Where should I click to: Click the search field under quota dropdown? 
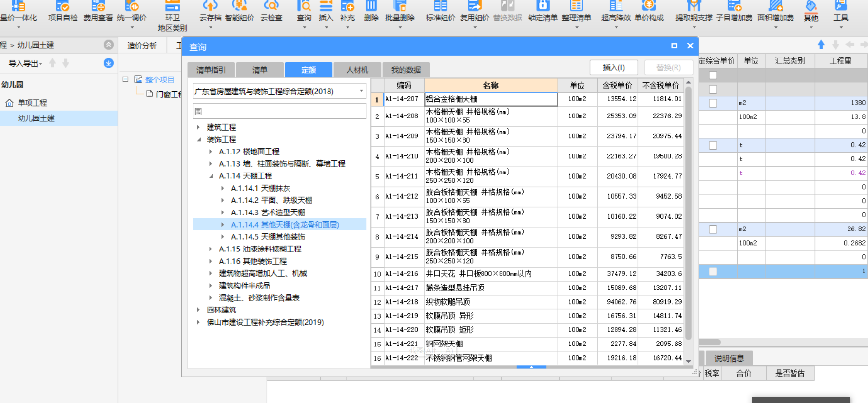click(280, 111)
